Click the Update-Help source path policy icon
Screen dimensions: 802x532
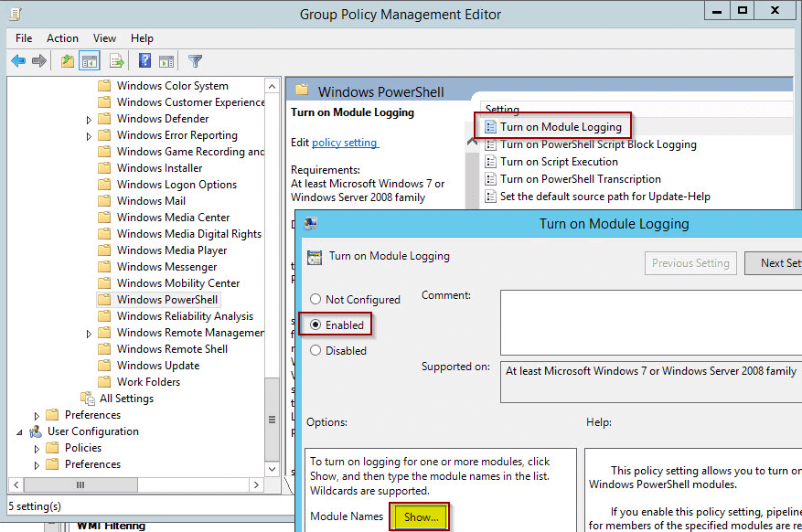coord(490,197)
